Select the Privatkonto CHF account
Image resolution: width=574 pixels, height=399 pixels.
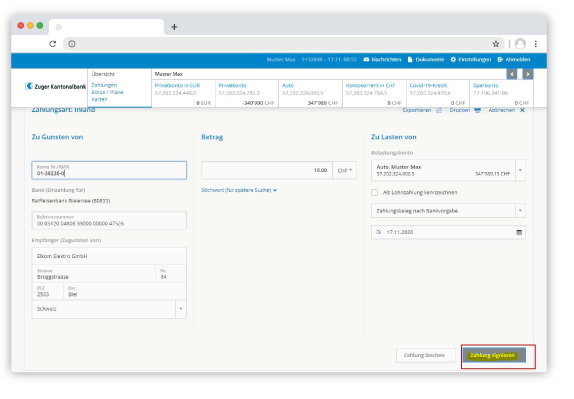pyautogui.click(x=247, y=94)
